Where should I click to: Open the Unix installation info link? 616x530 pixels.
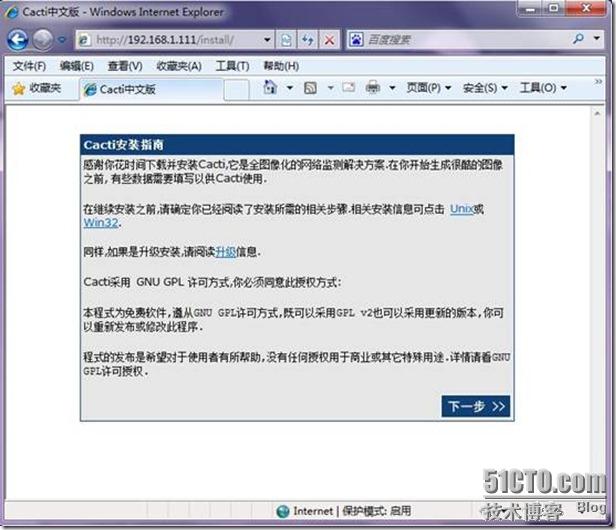tap(461, 209)
